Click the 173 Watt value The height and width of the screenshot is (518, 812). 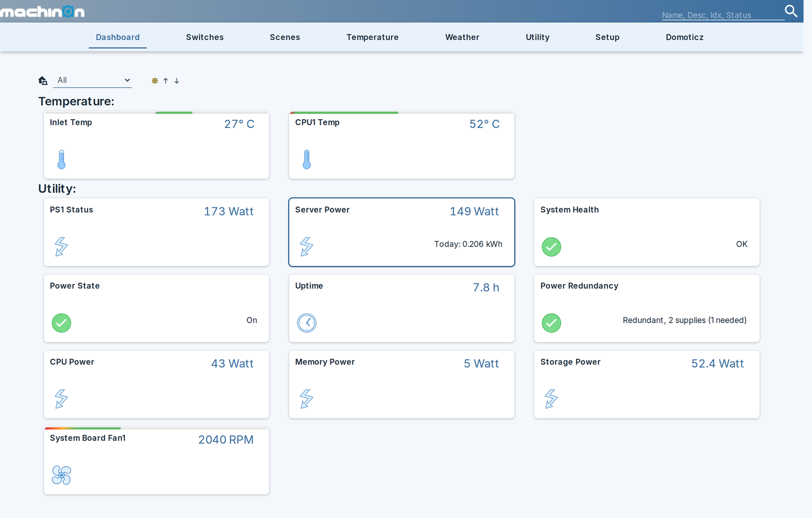229,211
